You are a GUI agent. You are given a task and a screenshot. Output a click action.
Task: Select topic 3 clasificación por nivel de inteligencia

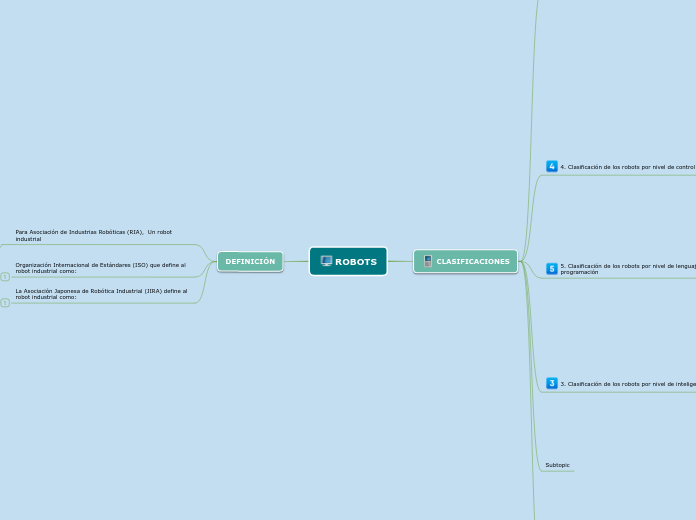pos(627,384)
